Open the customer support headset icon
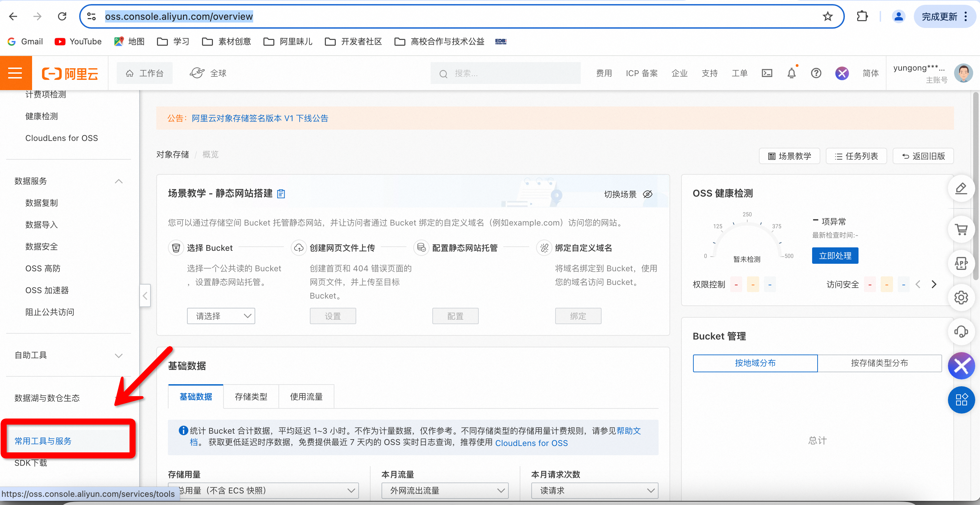This screenshot has height=505, width=980. pyautogui.click(x=961, y=331)
